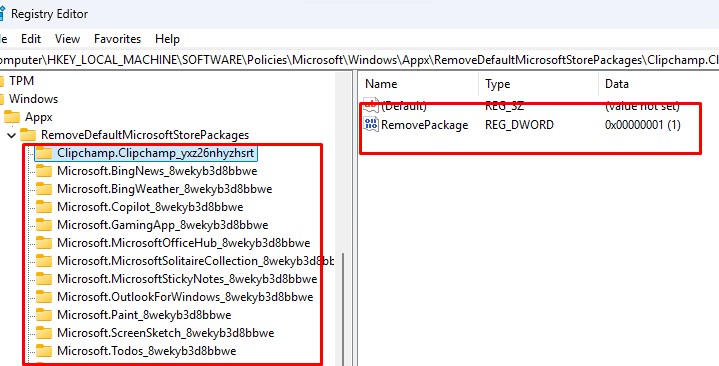The height and width of the screenshot is (366, 719).
Task: Select Microsoft.Todos_8wekyb3d8bbwe key
Action: 147,351
